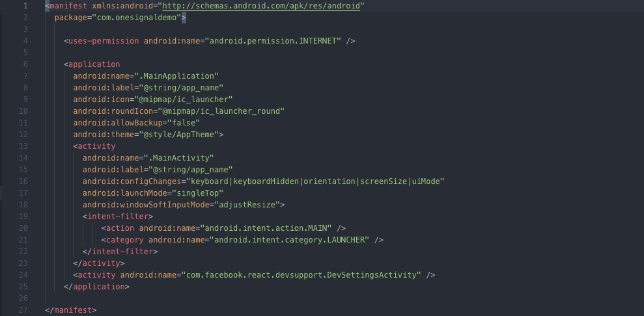Click "@mipmap/ic_launcher_round" value
Image resolution: width=644 pixels, height=316 pixels.
[x=221, y=111]
